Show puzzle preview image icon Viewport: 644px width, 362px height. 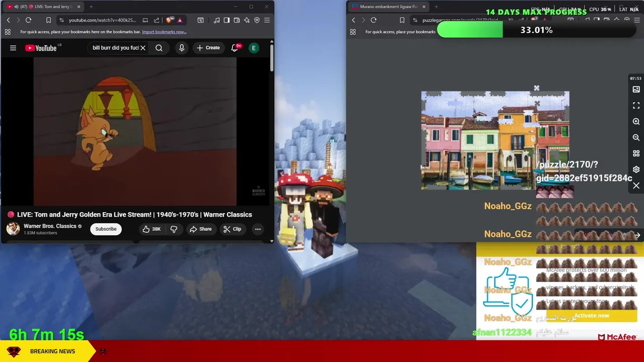[x=636, y=89]
